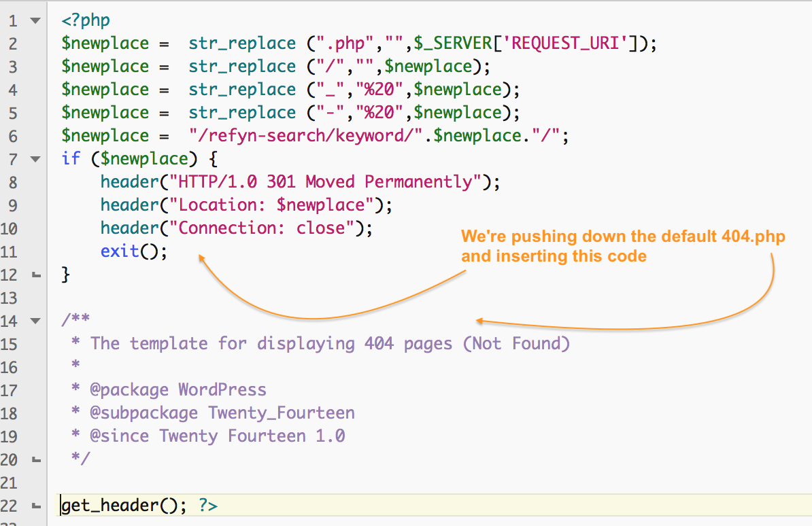Click the fold end marker on line 20
The height and width of the screenshot is (526, 812).
(x=35, y=460)
